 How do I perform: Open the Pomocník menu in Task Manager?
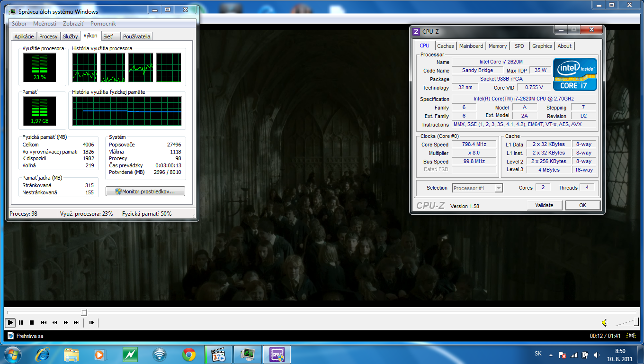pos(103,24)
